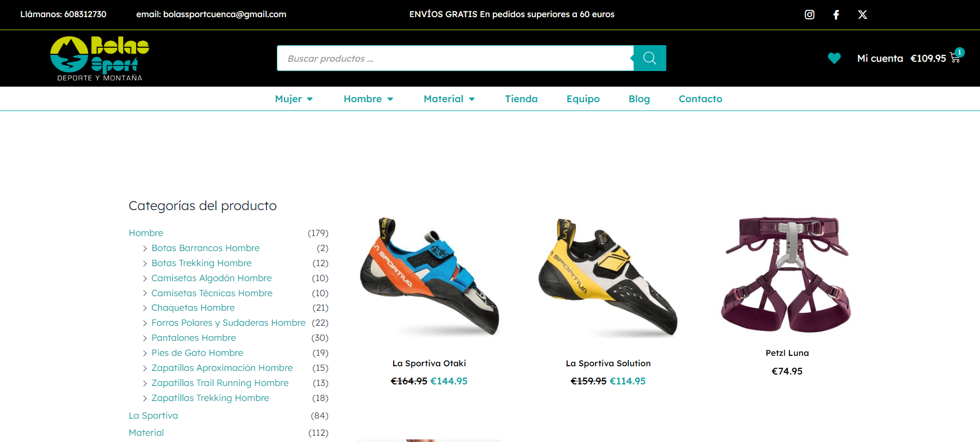Go to the Contacto page
The height and width of the screenshot is (442, 980).
point(700,99)
